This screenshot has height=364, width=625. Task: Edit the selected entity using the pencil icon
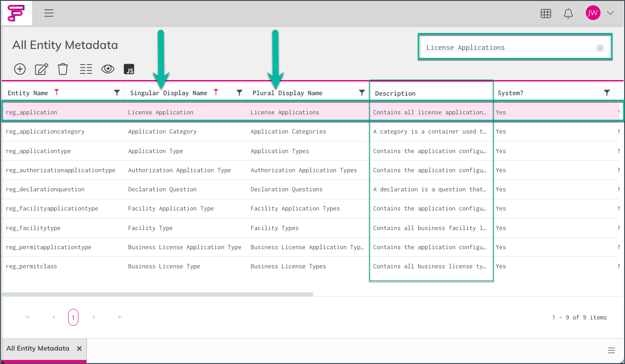tap(41, 69)
